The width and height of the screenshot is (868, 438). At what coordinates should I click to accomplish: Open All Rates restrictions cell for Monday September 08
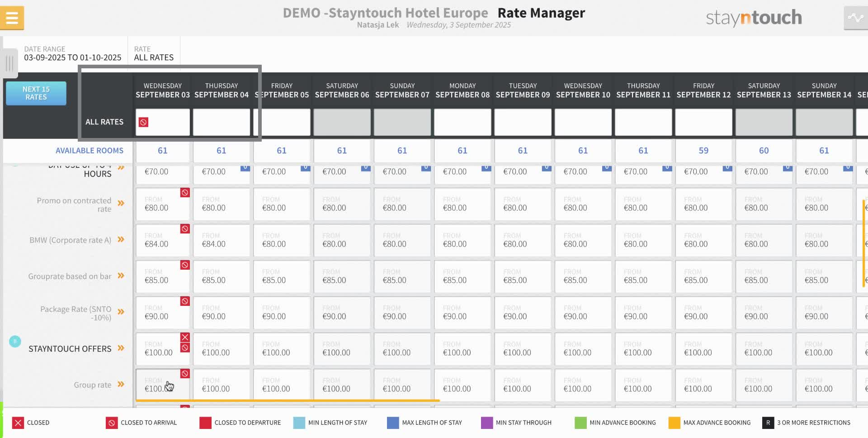462,122
